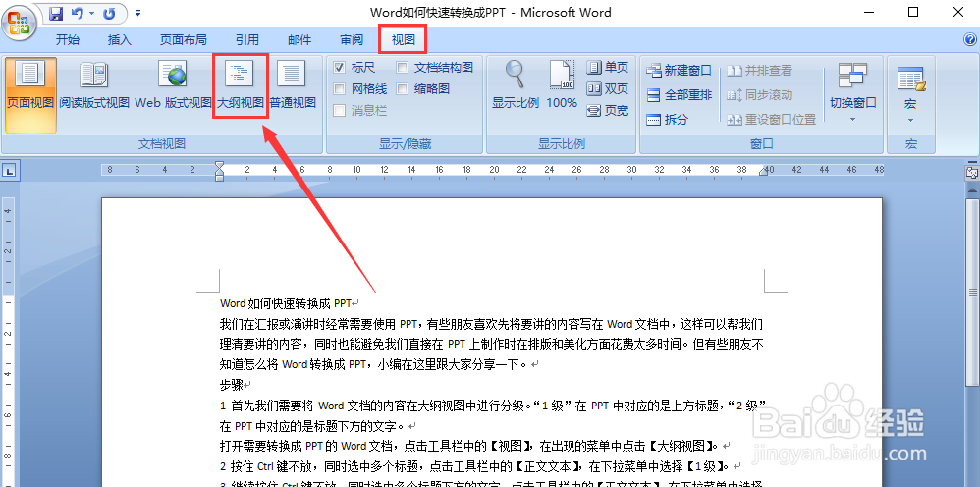The width and height of the screenshot is (980, 487).
Task: Open the 开始 Home tab
Action: [68, 40]
